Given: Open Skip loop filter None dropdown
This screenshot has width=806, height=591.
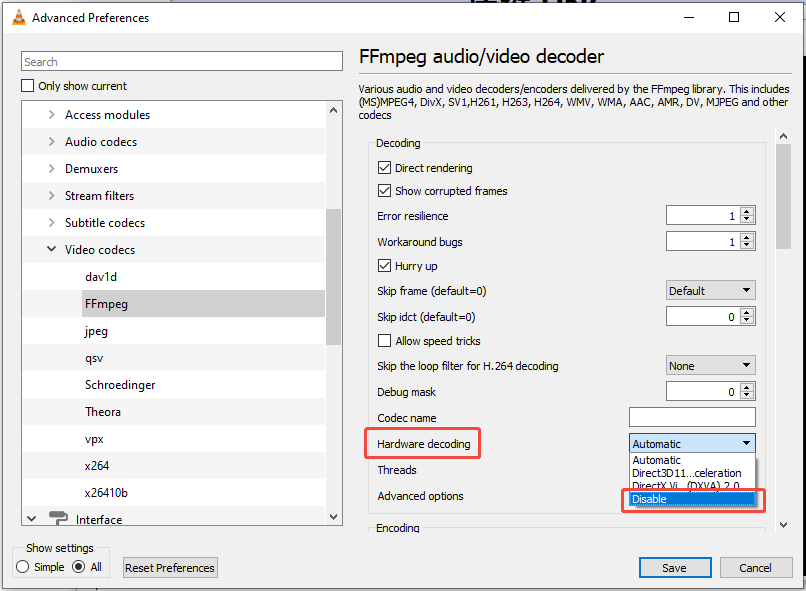Looking at the screenshot, I should [711, 365].
